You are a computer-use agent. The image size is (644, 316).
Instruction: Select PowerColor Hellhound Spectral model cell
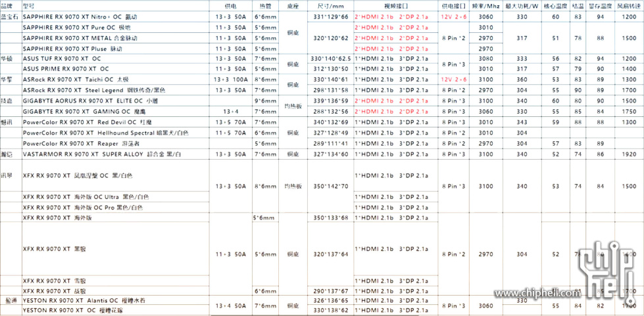[115, 133]
